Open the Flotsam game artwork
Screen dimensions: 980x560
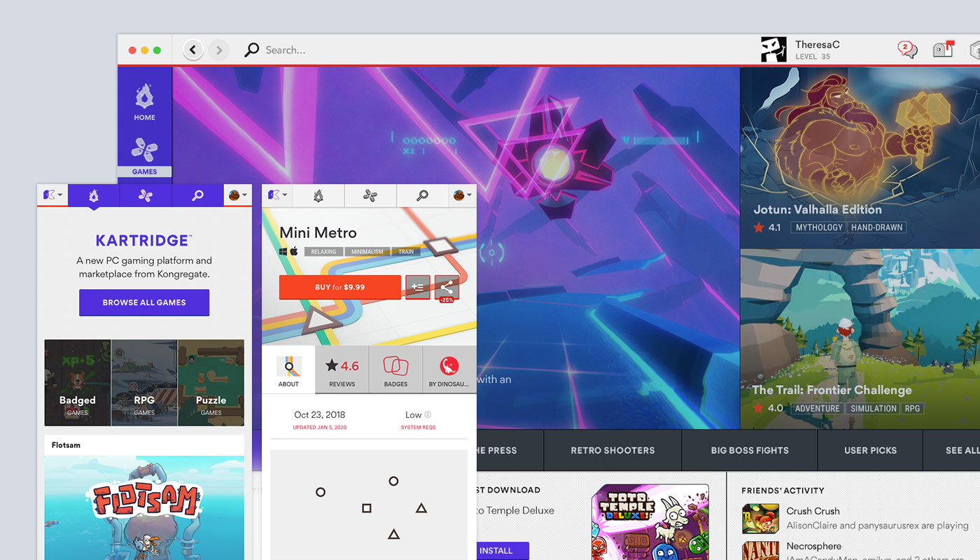[x=144, y=507]
